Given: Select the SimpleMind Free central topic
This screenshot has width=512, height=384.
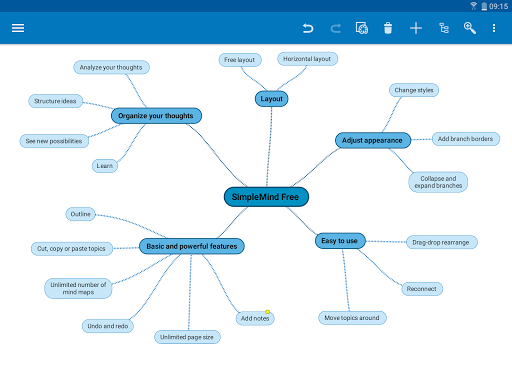Looking at the screenshot, I should point(266,197).
